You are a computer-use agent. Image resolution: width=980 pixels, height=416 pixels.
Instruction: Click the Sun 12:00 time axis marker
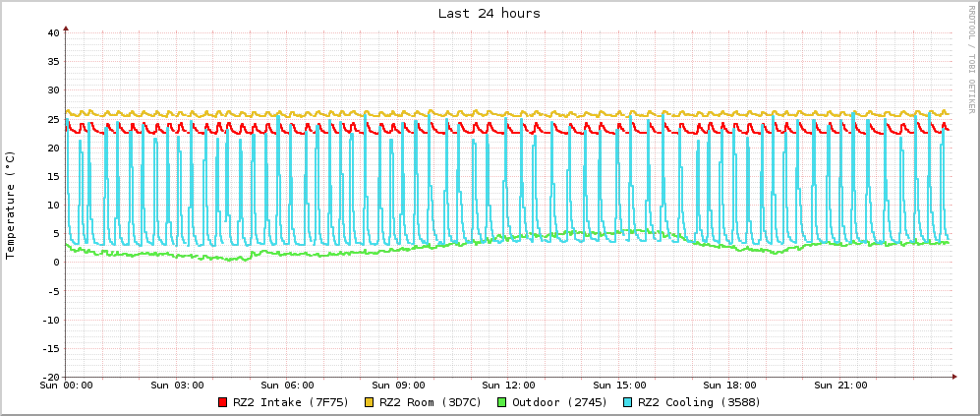point(508,386)
